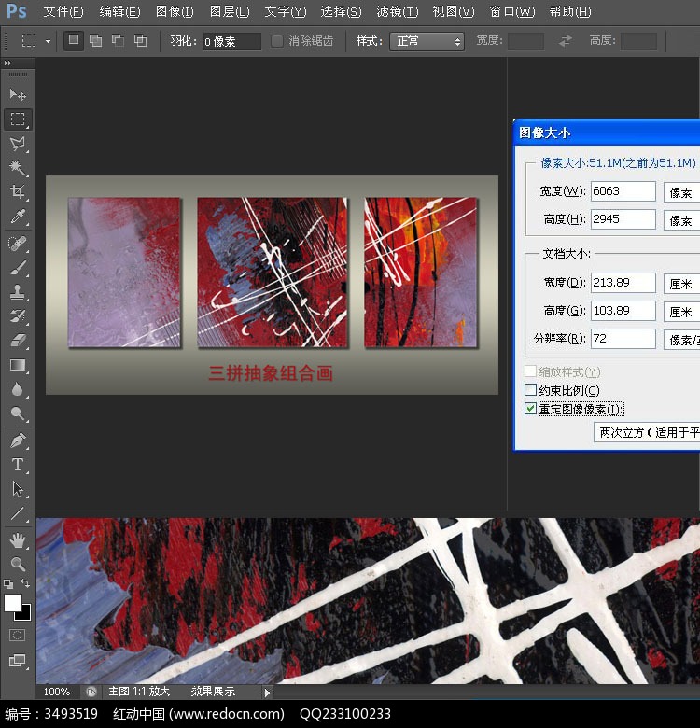Click the 宽度(W) pixel width field
The height and width of the screenshot is (728, 700).
pyautogui.click(x=623, y=191)
